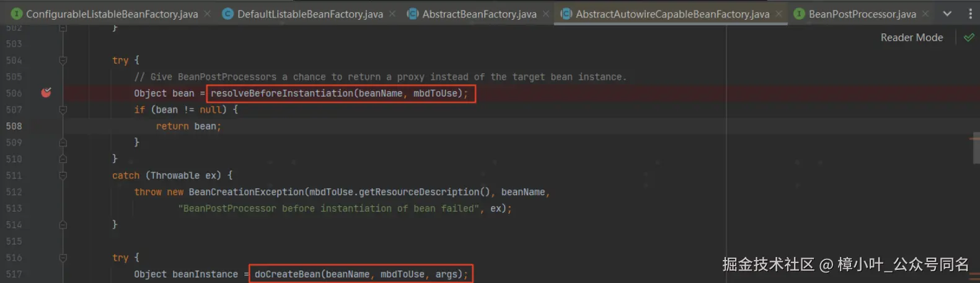This screenshot has width=980, height=283.
Task: Close the AbstractBeanFactory.java tab
Action: coord(545,14)
